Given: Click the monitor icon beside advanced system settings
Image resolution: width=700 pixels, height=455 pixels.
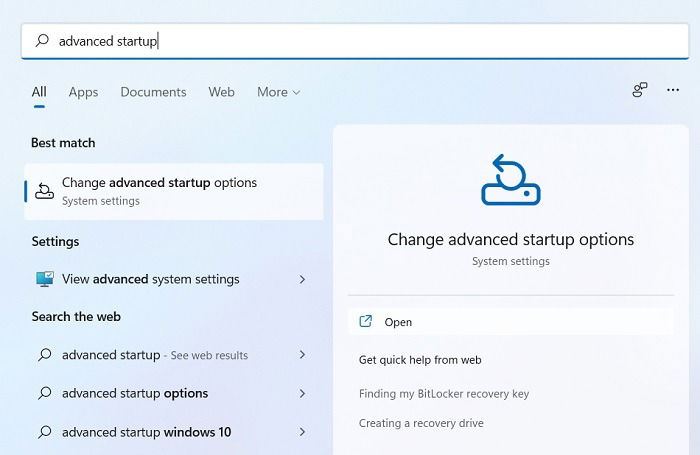Looking at the screenshot, I should point(45,279).
